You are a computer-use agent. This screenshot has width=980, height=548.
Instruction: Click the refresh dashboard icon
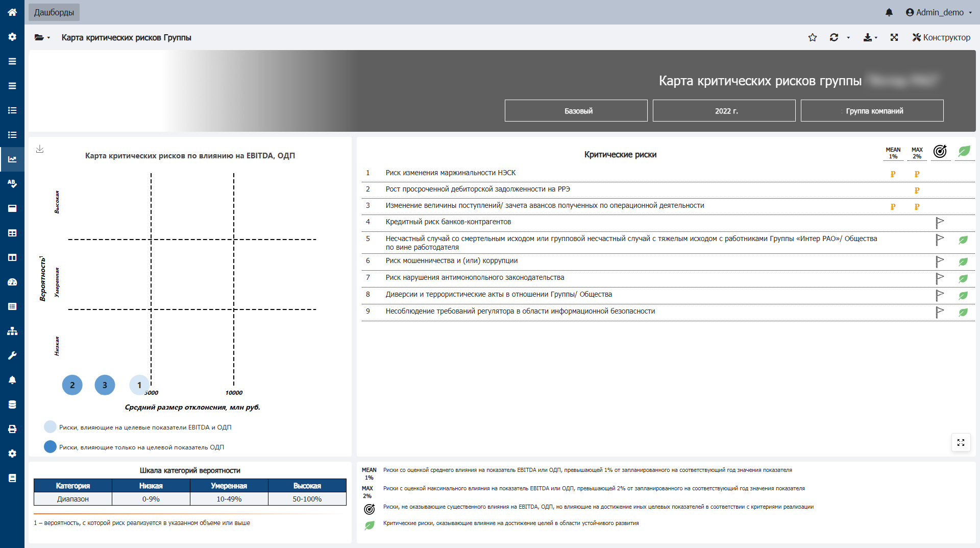(834, 37)
